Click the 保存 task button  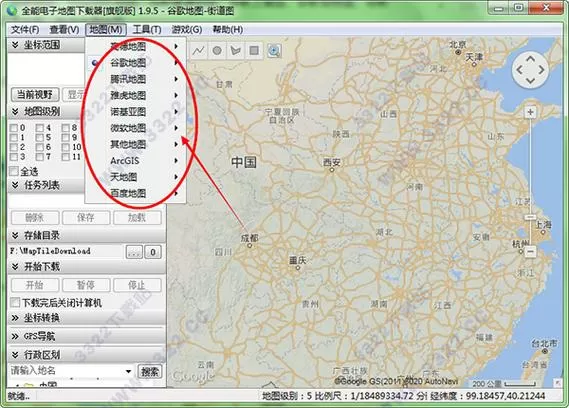click(x=86, y=217)
